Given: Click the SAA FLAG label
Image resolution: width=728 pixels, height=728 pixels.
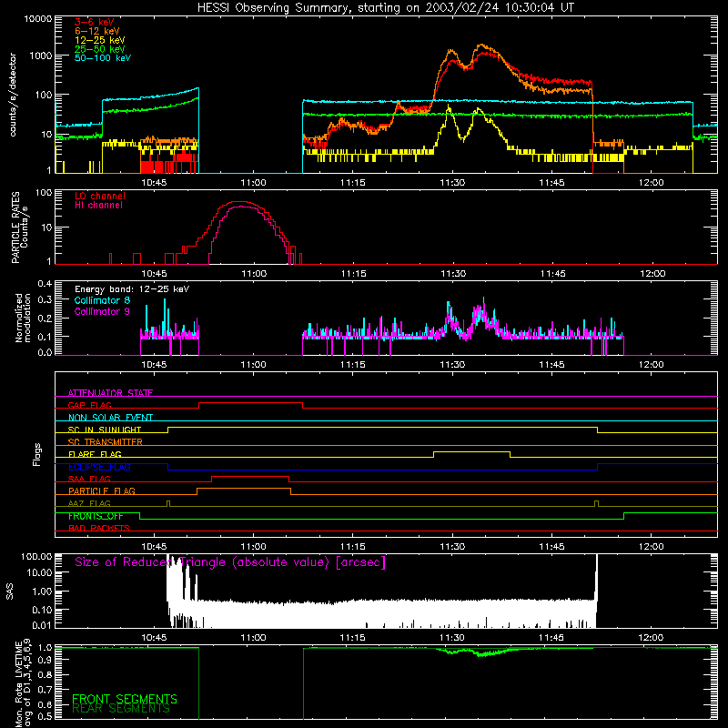Looking at the screenshot, I should click(89, 479).
